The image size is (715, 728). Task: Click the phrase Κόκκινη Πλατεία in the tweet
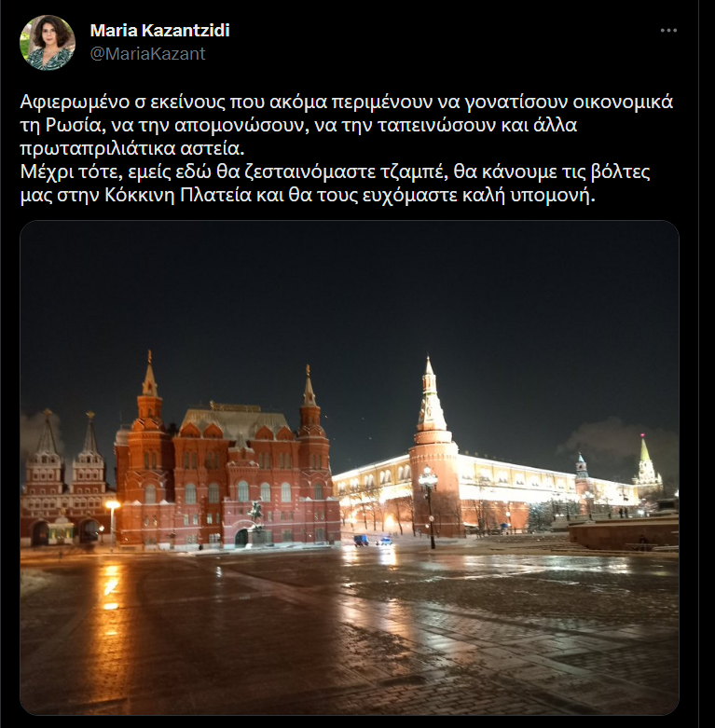tap(178, 195)
